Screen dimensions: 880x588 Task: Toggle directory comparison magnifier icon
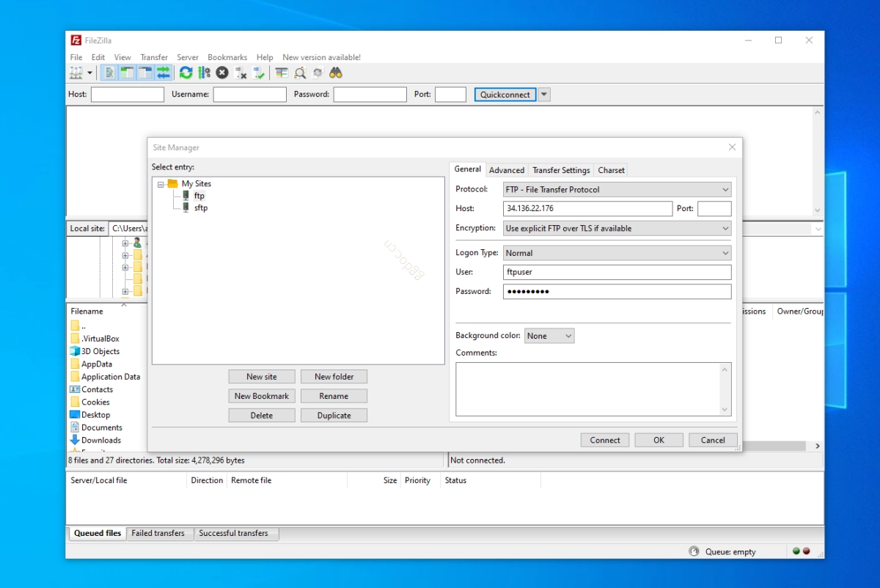[300, 73]
